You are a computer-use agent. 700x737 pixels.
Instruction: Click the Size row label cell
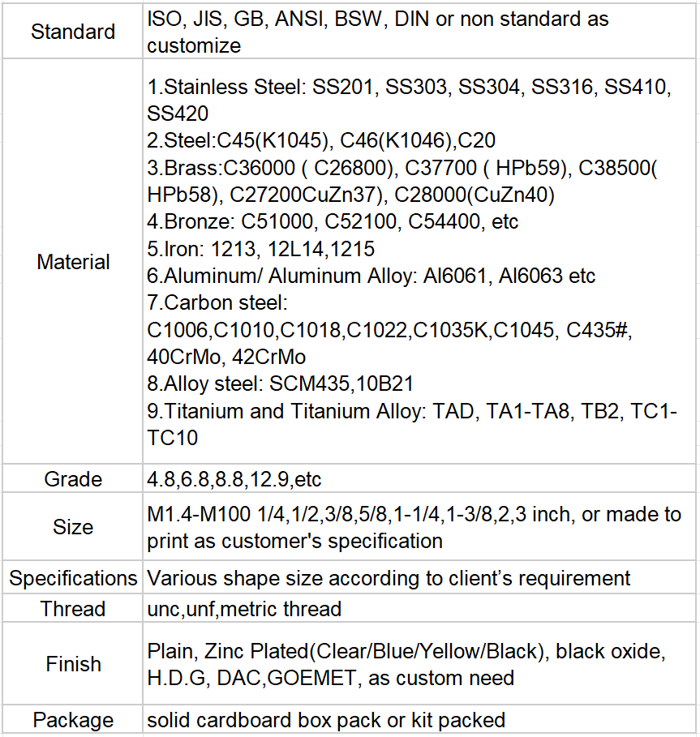73,527
